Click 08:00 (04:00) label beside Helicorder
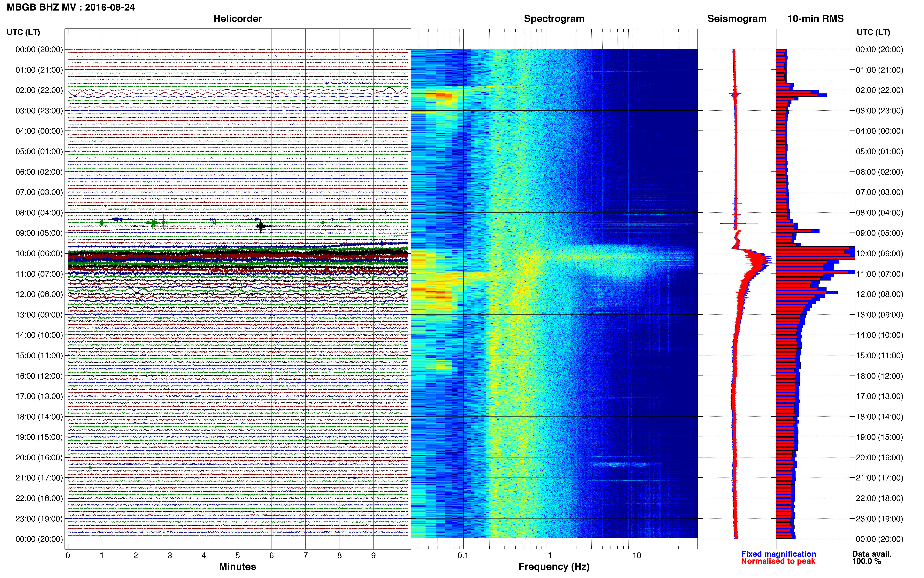 click(x=39, y=213)
